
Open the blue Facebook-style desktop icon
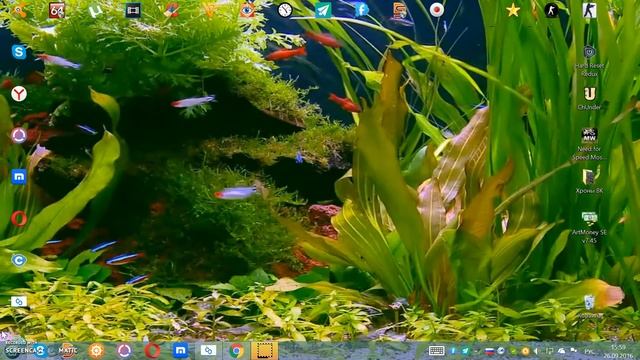pos(361,9)
